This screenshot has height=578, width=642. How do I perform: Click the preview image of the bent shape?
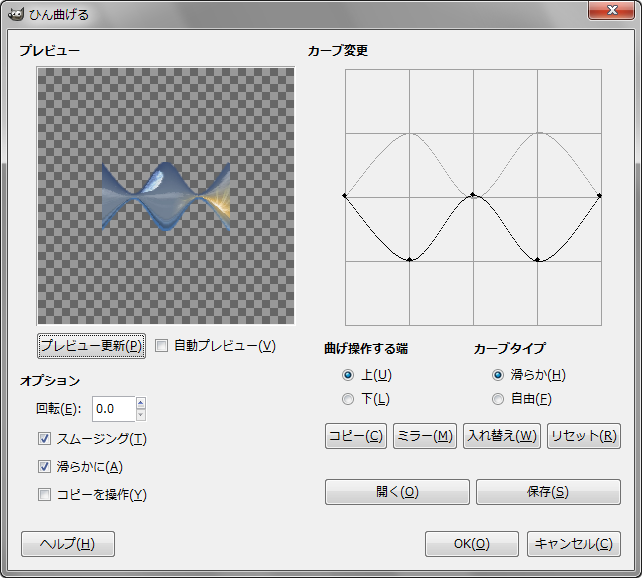pos(166,197)
